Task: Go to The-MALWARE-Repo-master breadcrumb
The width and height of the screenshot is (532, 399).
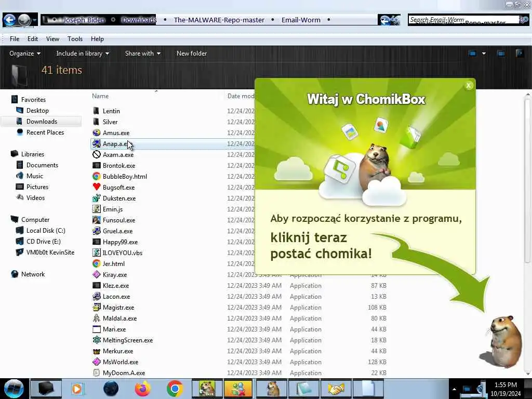Action: click(219, 20)
